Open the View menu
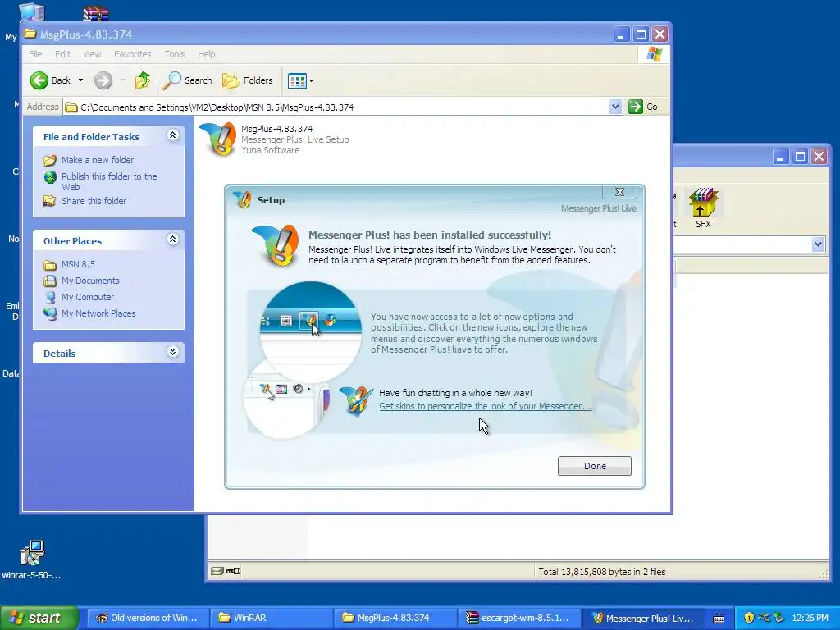 (92, 54)
